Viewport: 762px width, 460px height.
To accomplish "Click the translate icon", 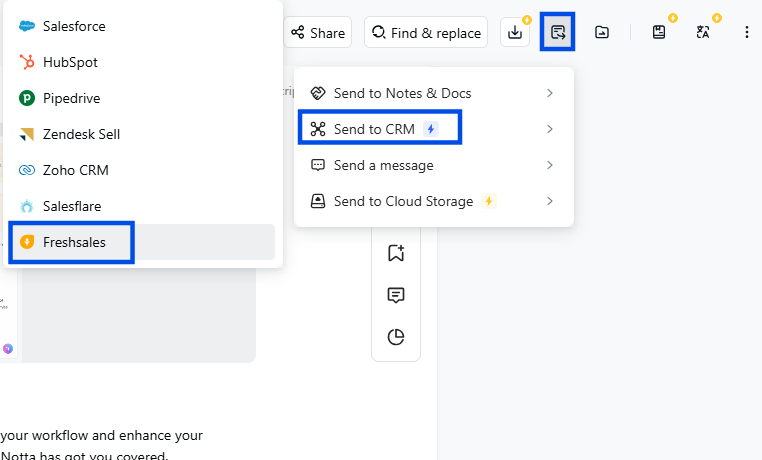I will click(703, 33).
